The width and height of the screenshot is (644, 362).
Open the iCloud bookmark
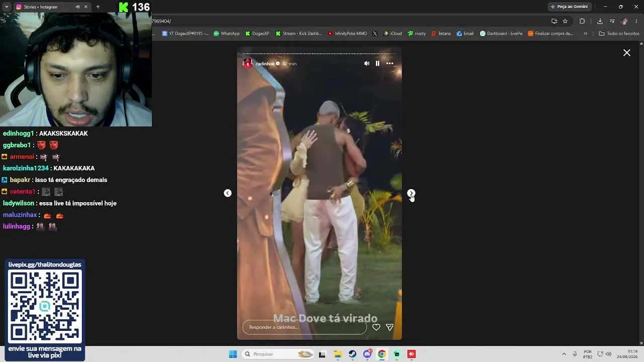(392, 34)
